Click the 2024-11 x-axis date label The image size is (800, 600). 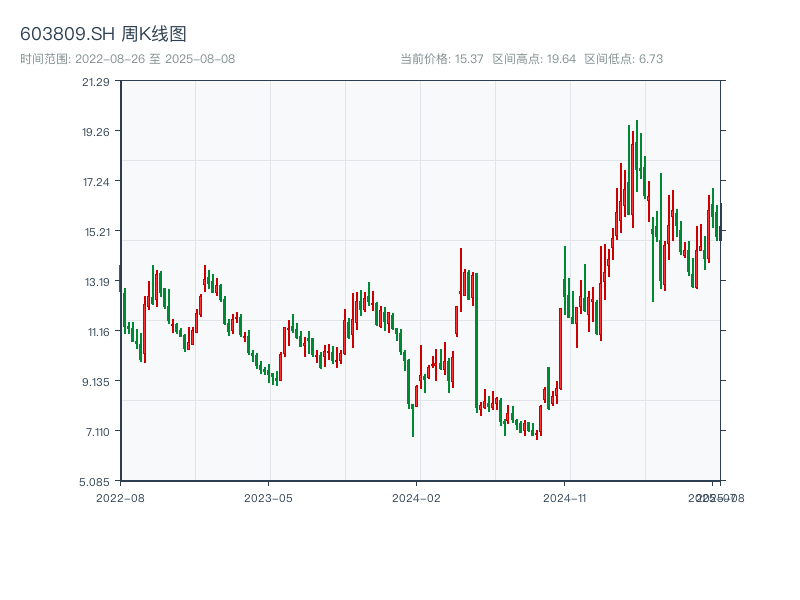point(566,497)
